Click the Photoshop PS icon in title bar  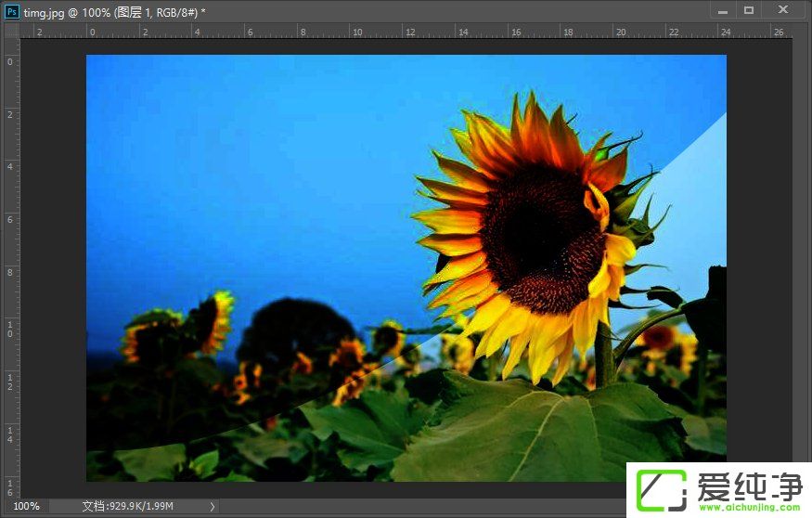[12, 11]
